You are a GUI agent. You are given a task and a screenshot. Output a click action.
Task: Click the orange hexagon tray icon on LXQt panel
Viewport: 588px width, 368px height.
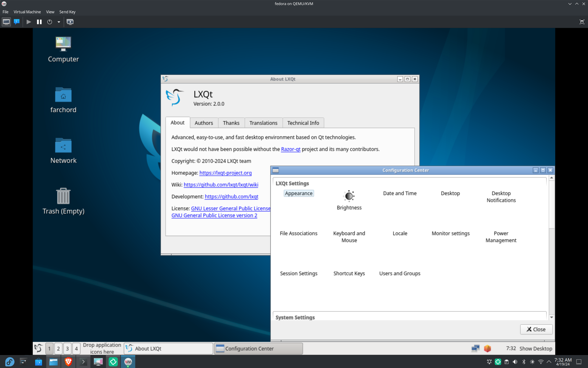pyautogui.click(x=487, y=348)
